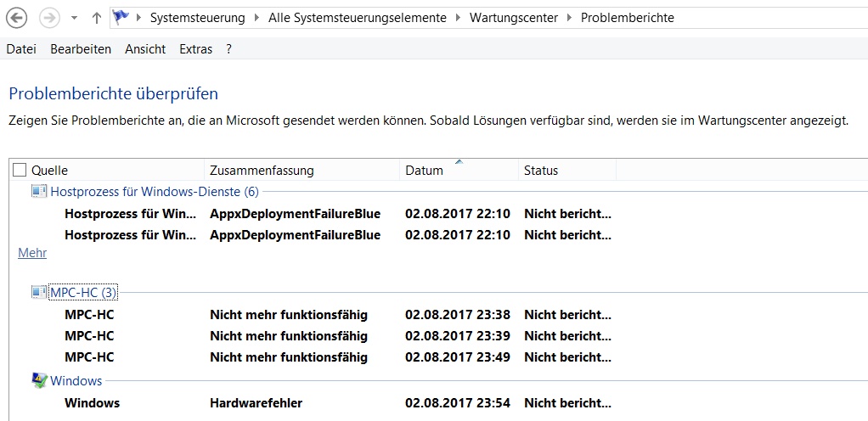Image resolution: width=868 pixels, height=421 pixels.
Task: Click date 02.08.2017 23:49 cell
Action: tap(457, 357)
